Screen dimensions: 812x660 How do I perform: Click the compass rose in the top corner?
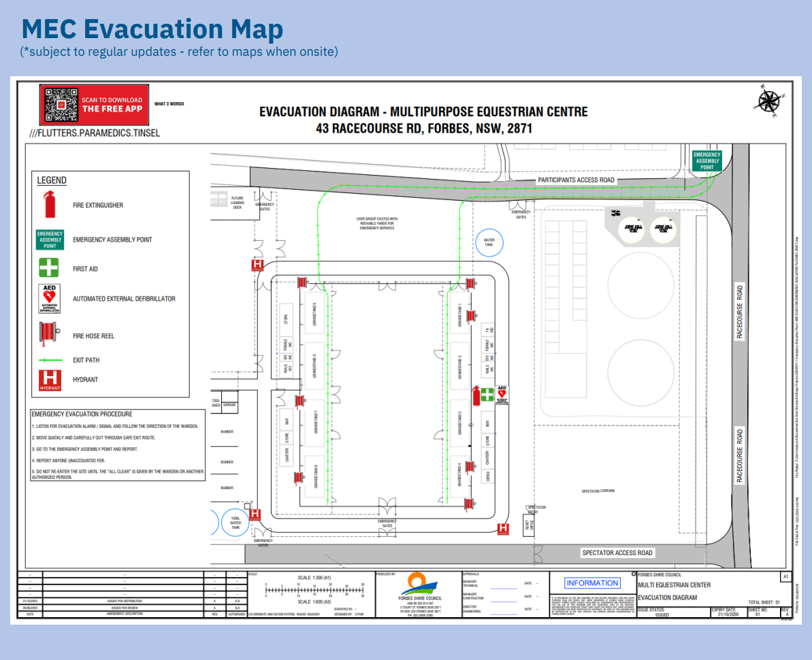click(x=768, y=99)
